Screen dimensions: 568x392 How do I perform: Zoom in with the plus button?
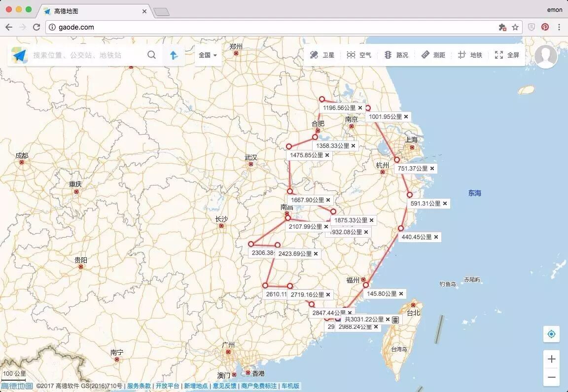(551, 359)
